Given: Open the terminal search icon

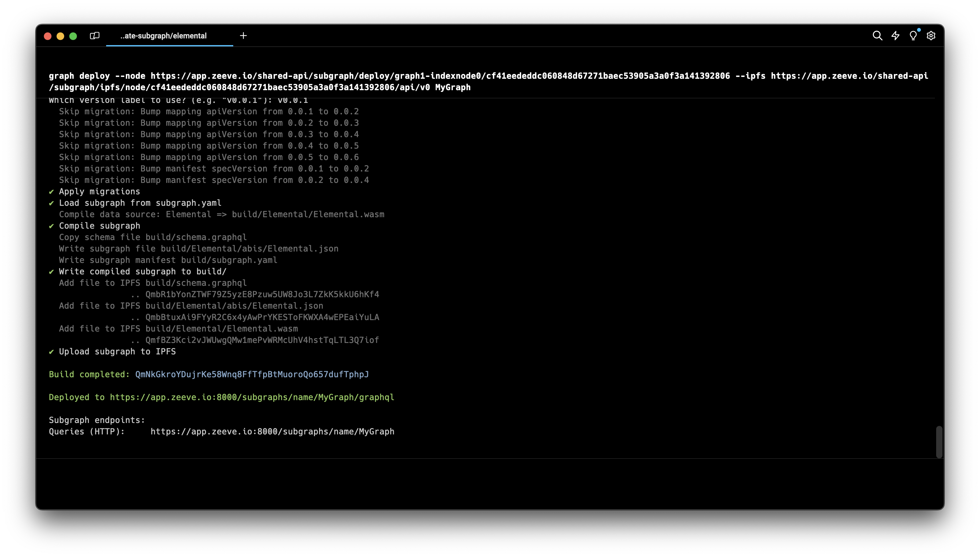Looking at the screenshot, I should [x=877, y=36].
